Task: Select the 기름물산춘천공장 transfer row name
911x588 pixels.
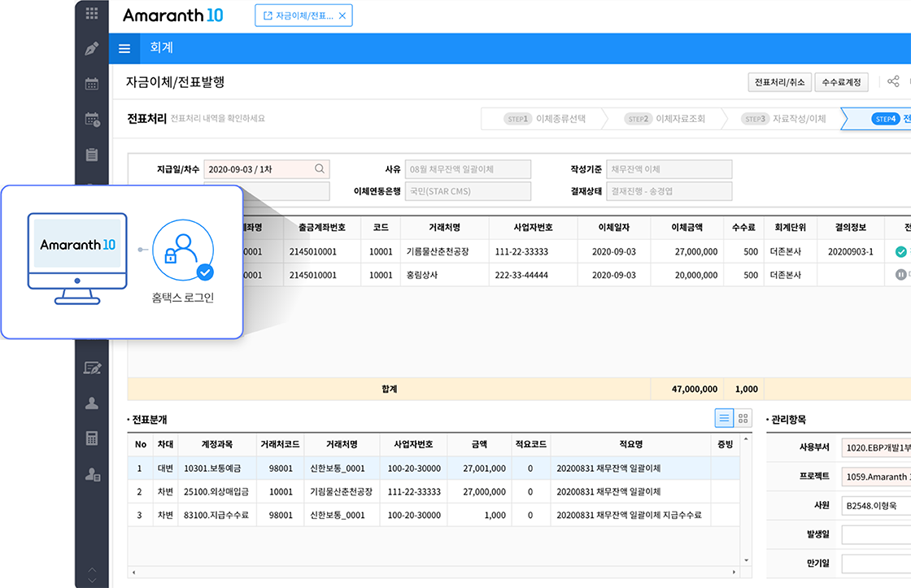Action: 438,251
